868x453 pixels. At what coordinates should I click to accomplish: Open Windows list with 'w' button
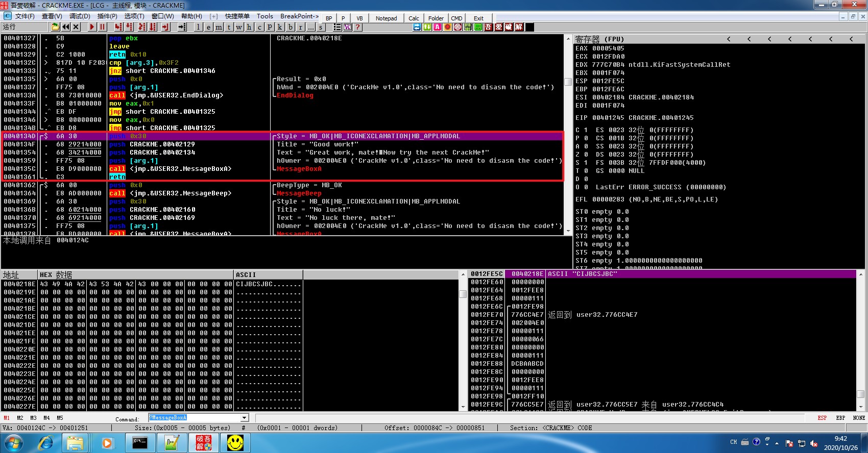(239, 27)
